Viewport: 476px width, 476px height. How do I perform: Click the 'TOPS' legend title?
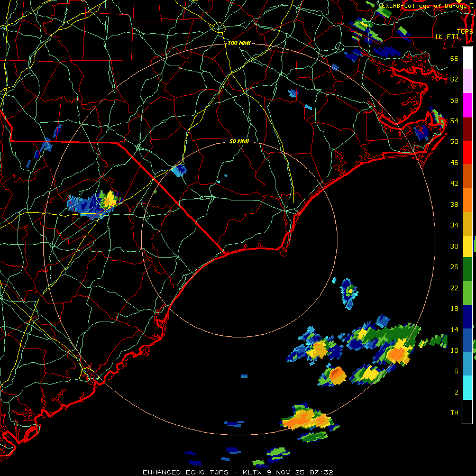coord(465,31)
